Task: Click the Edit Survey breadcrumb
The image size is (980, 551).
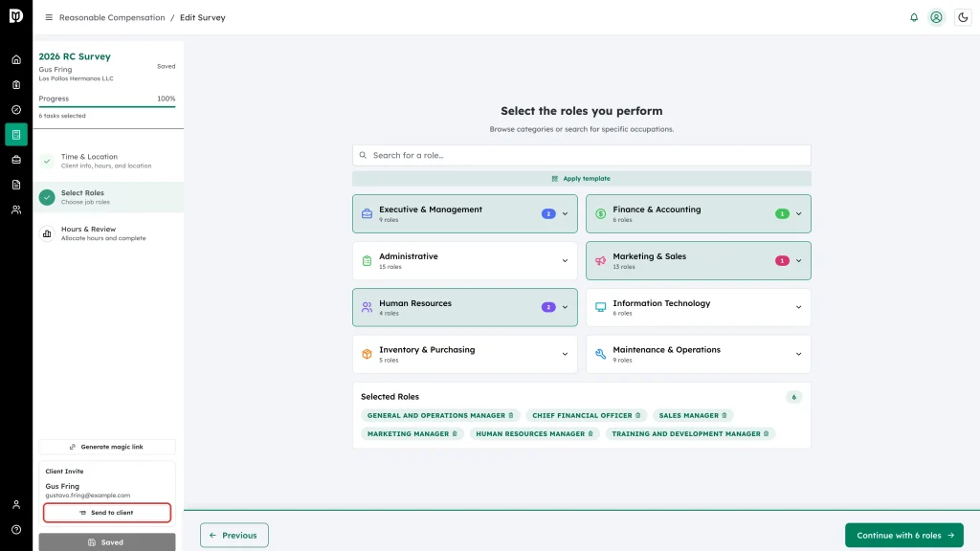Action: click(x=203, y=17)
